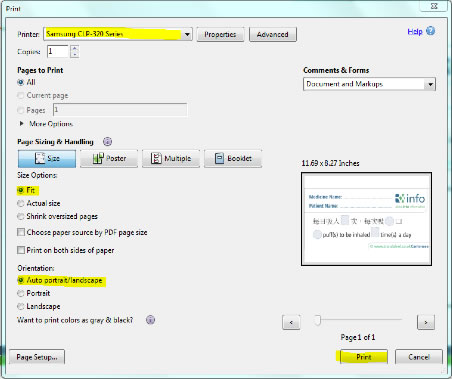
Task: Go to next preview page arrow
Action: pyautogui.click(x=426, y=322)
